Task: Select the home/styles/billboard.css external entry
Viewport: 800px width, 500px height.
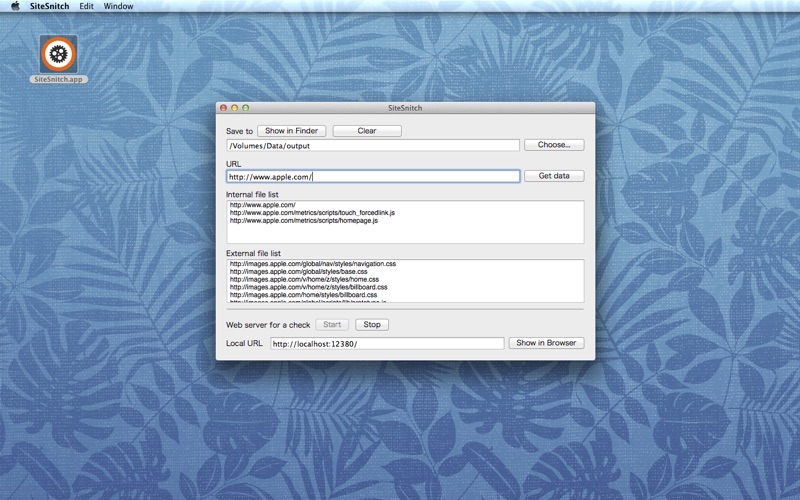Action: (303, 294)
